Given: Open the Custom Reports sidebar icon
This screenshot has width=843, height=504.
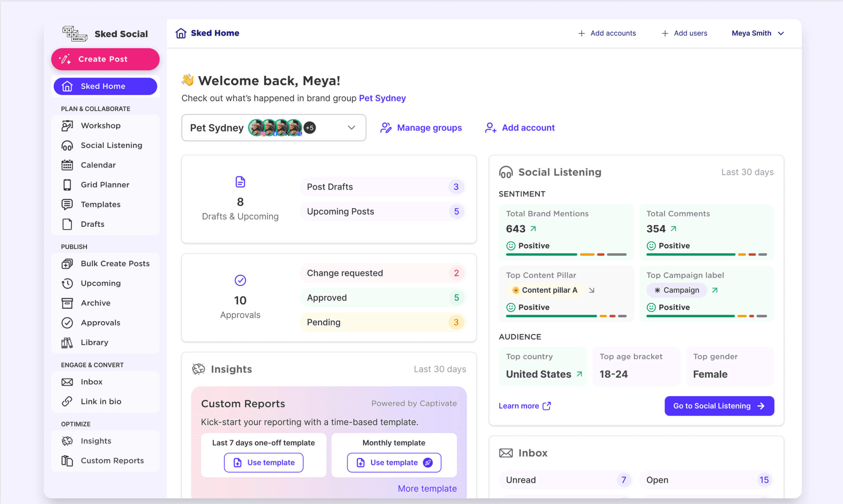Looking at the screenshot, I should (x=67, y=461).
